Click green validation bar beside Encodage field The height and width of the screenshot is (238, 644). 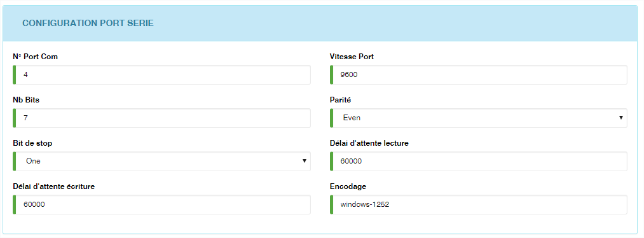coord(331,204)
